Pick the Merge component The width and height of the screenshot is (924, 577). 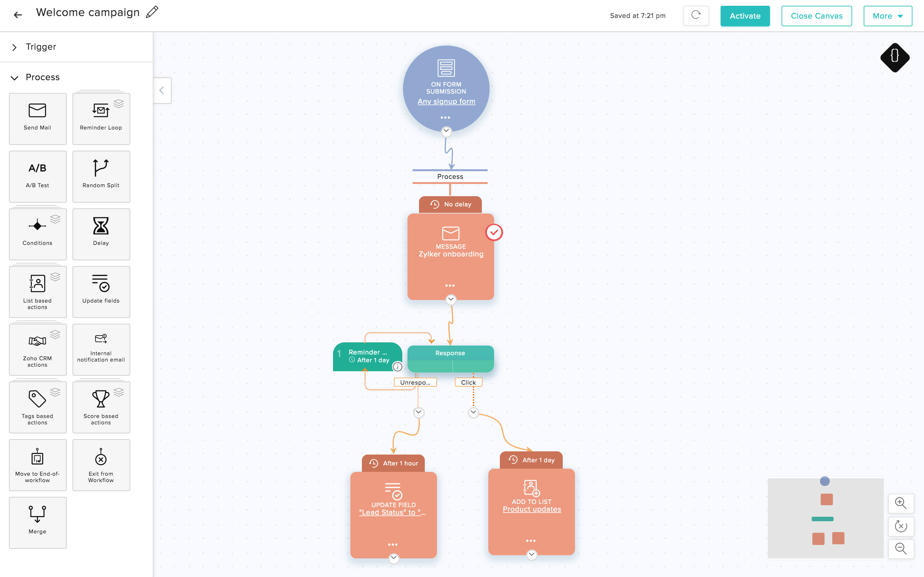click(x=38, y=522)
